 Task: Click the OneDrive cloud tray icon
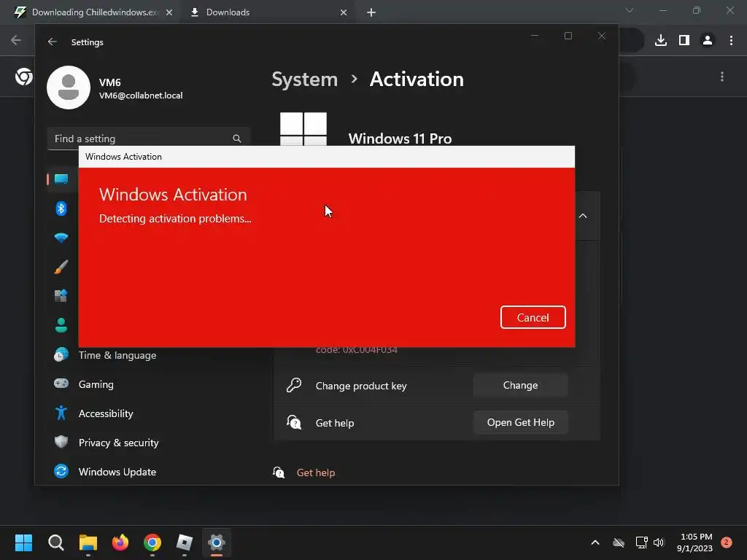tap(619, 542)
